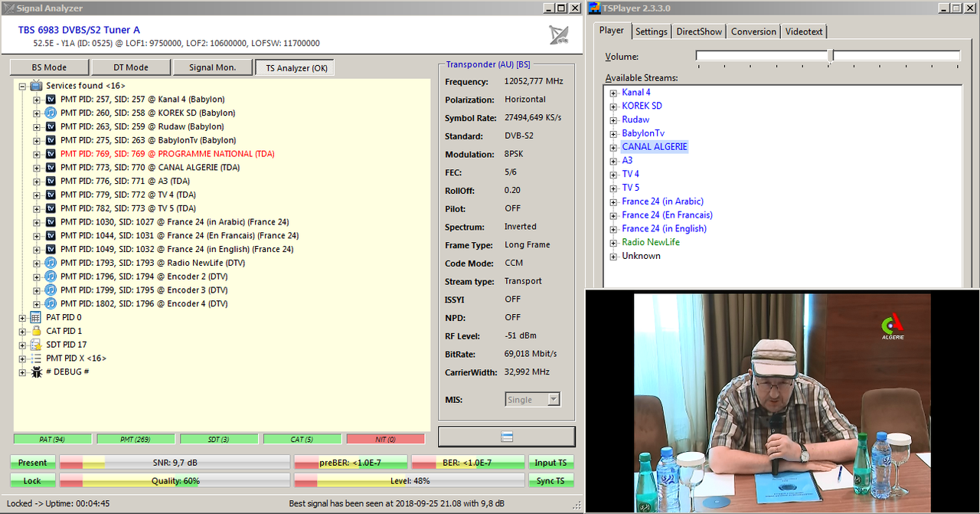Switch to BS Mode tab
980x514 pixels.
pos(49,67)
